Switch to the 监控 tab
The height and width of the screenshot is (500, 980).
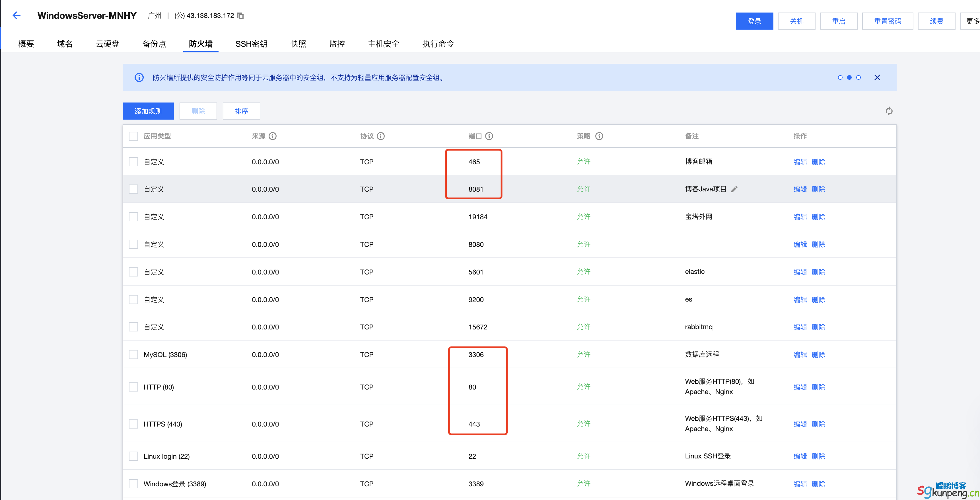coord(337,44)
